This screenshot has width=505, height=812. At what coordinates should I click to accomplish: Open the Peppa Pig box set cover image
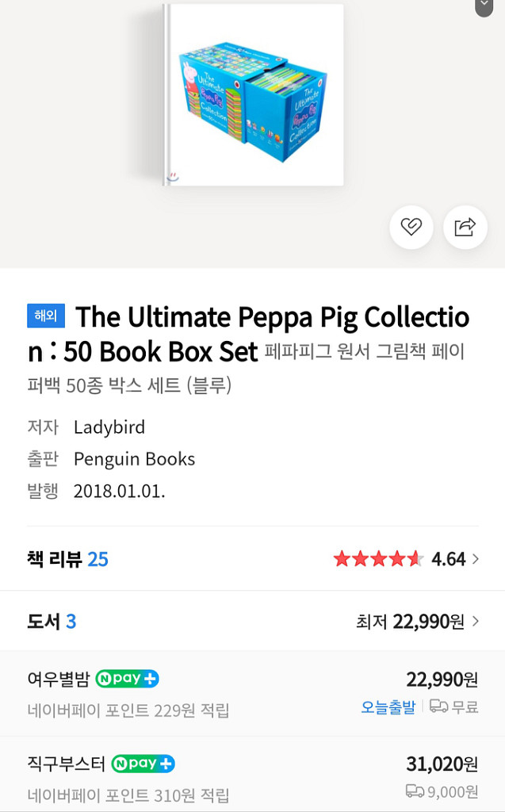254,95
